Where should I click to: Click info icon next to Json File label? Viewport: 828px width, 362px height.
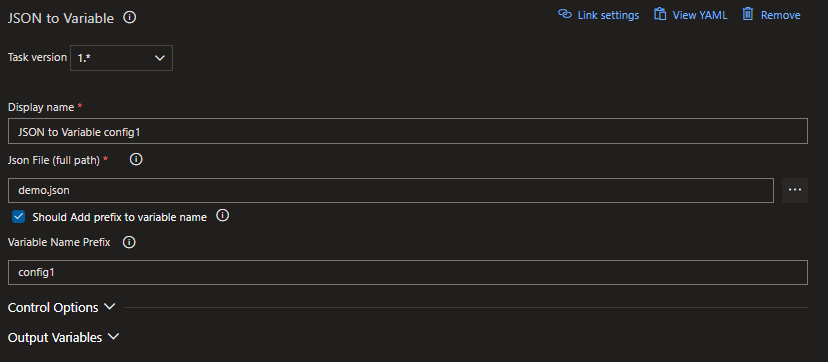click(x=136, y=159)
